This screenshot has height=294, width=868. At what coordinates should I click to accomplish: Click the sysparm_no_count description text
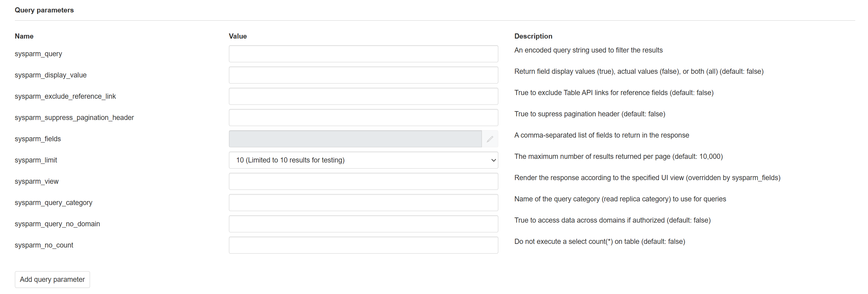pyautogui.click(x=600, y=242)
